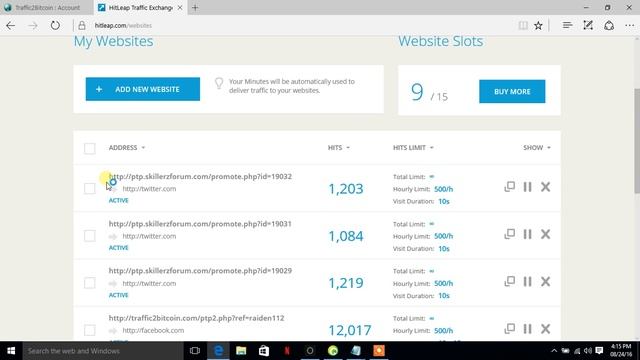This screenshot has width=640, height=360.
Task: Delete the id=19031 website
Action: click(545, 234)
